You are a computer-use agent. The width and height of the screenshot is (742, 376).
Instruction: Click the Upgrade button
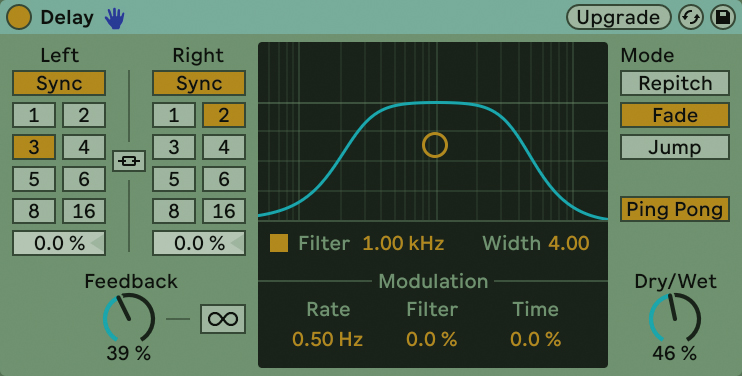pos(618,17)
